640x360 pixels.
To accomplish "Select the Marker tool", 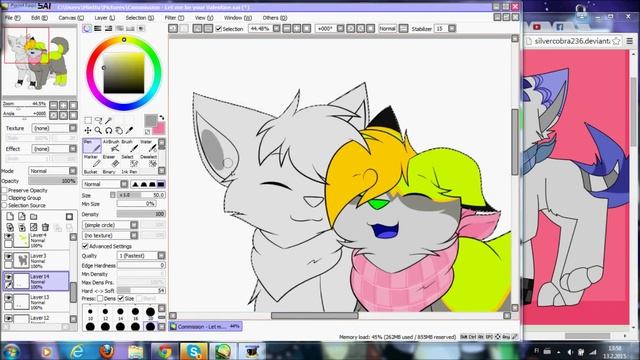I will pyautogui.click(x=92, y=161).
